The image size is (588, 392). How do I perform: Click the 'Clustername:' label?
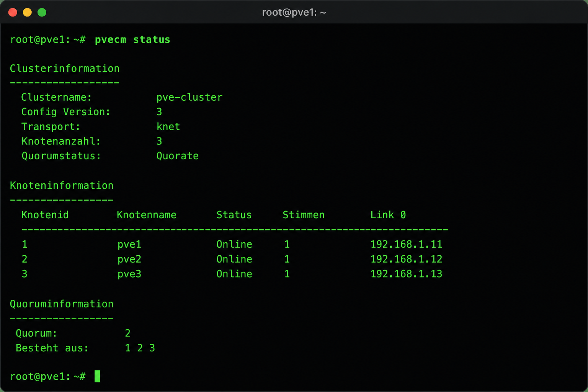[57, 98]
